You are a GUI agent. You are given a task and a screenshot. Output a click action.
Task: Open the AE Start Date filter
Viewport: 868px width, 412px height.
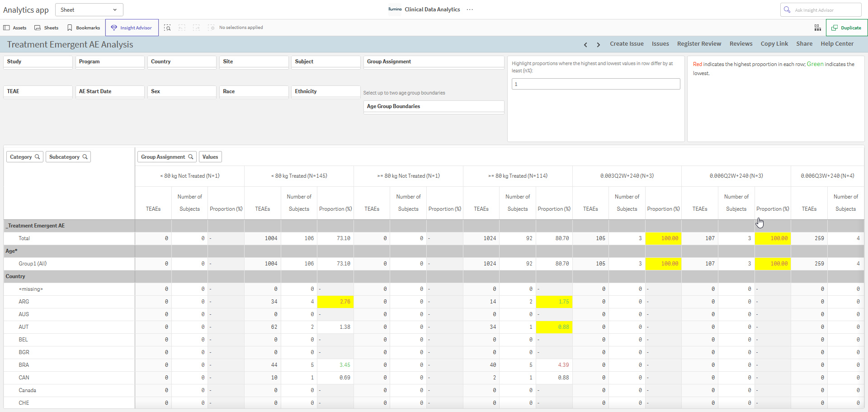[x=110, y=92]
